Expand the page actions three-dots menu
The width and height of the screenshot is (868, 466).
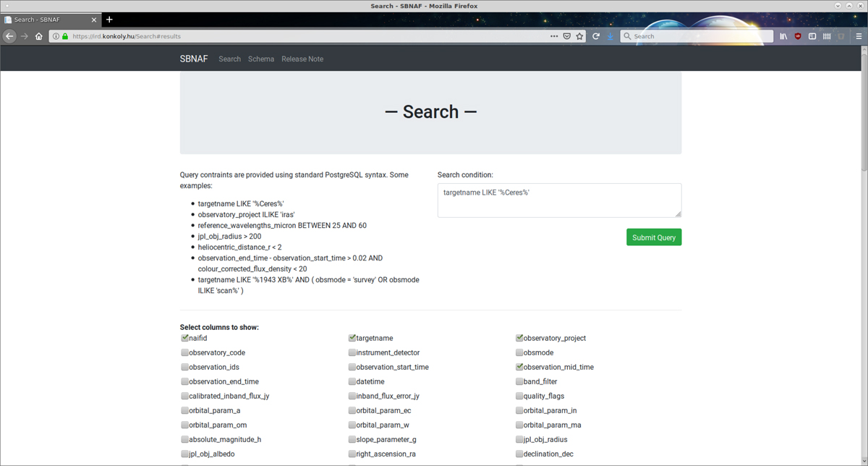tap(554, 36)
